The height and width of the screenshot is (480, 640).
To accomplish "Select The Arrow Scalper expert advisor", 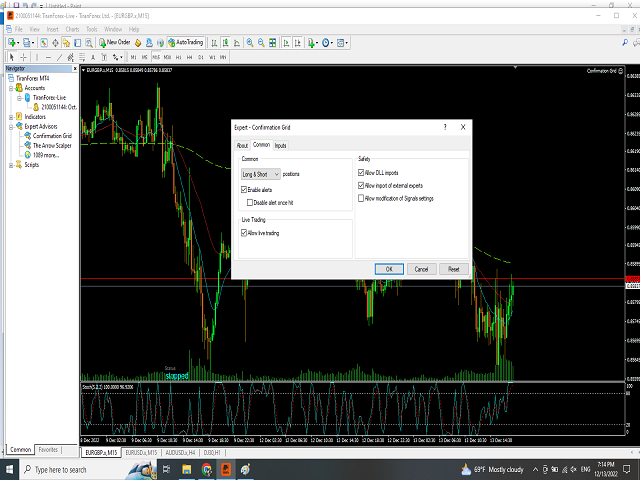I will [52, 145].
